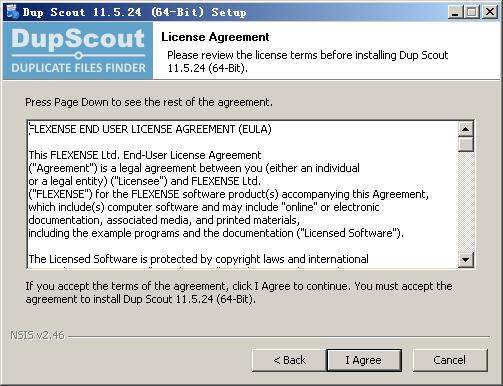The width and height of the screenshot is (503, 386).
Task: Click the license scrollbar down arrow
Action: click(x=466, y=260)
